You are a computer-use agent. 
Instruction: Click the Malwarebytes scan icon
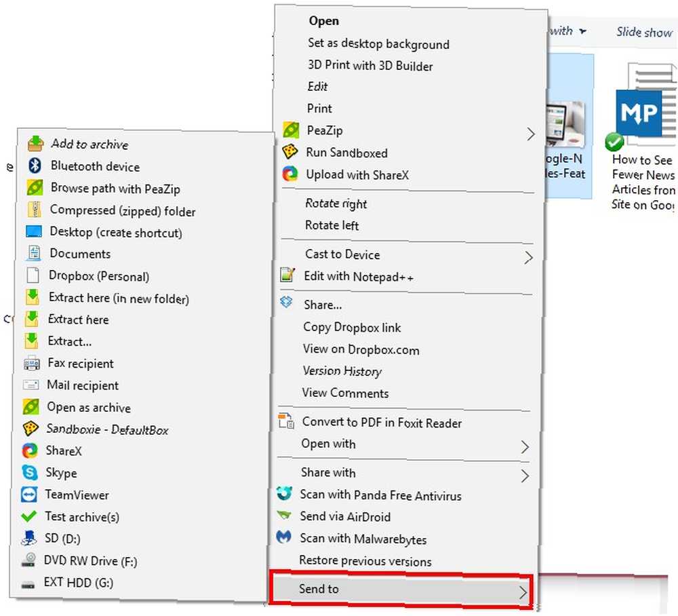coord(283,537)
